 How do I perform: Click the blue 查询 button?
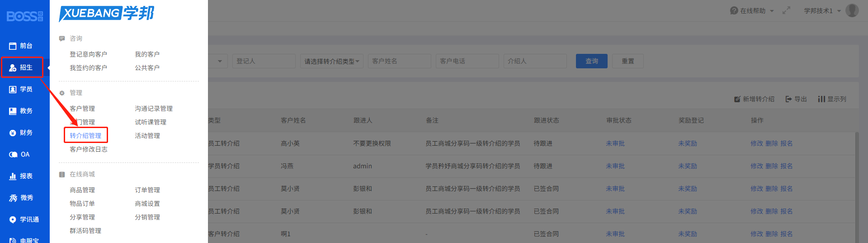point(592,61)
